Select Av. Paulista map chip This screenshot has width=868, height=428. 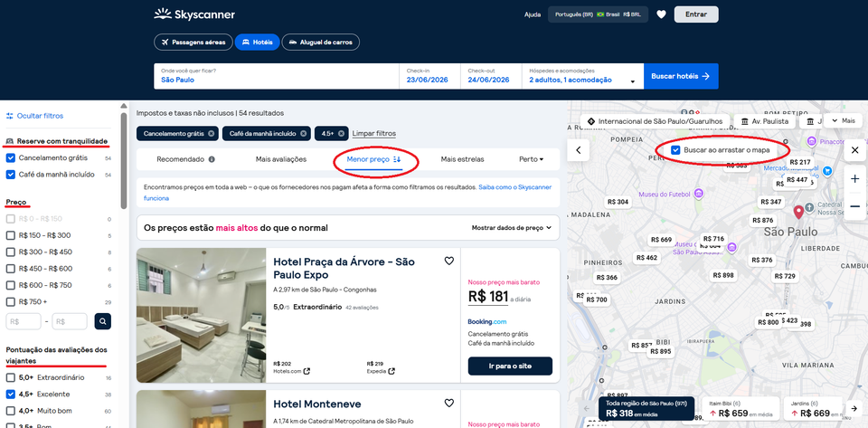point(765,121)
